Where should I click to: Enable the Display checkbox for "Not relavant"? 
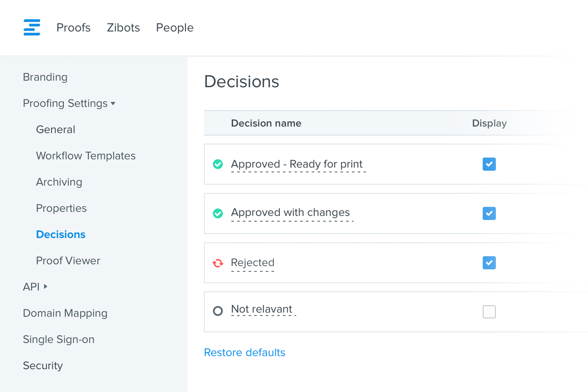tap(489, 312)
